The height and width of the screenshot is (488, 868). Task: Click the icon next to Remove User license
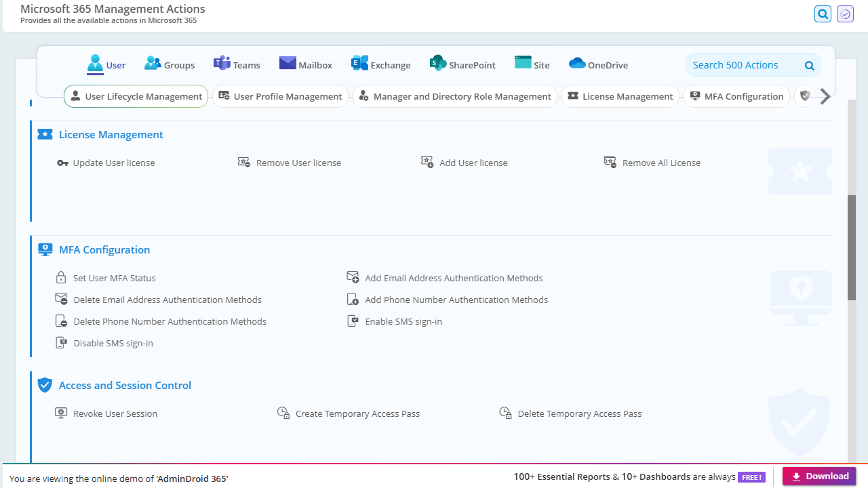(x=244, y=162)
